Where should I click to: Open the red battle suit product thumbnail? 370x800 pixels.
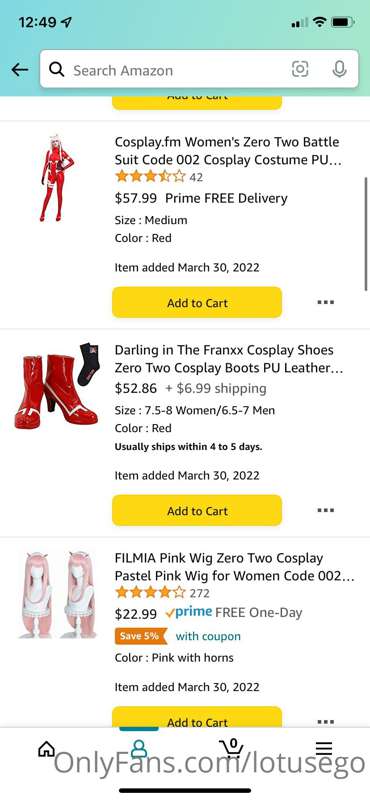pos(57,178)
